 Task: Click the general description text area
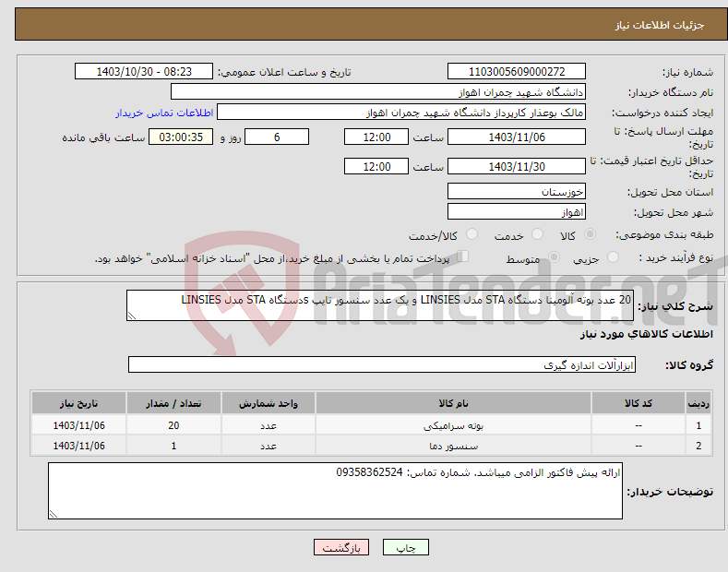pyautogui.click(x=380, y=305)
